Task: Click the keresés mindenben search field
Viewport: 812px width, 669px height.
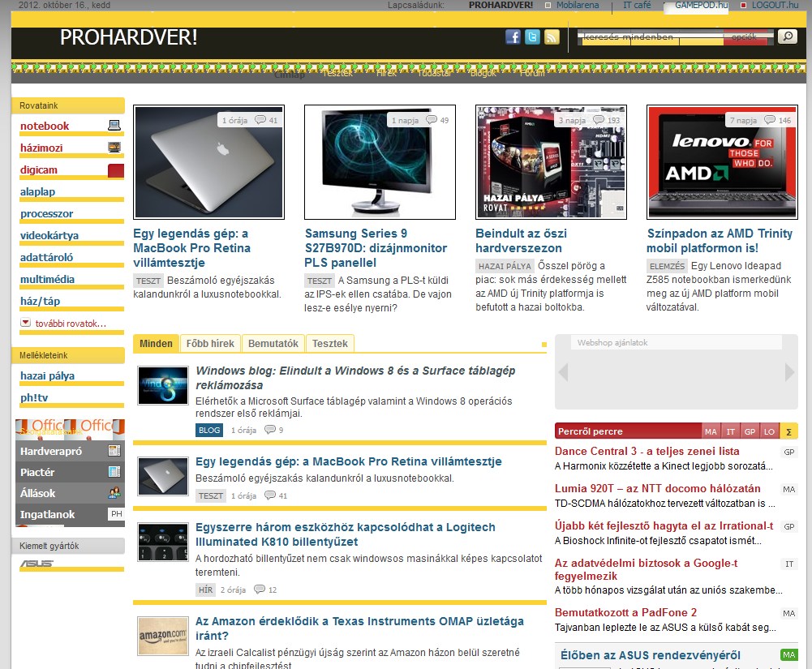Action: tap(652, 36)
